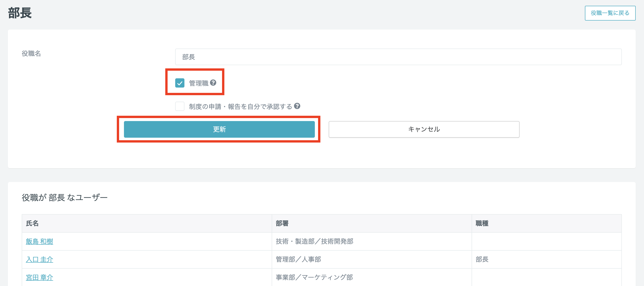Click the 部署 column header
This screenshot has width=644, height=286.
[x=372, y=223]
